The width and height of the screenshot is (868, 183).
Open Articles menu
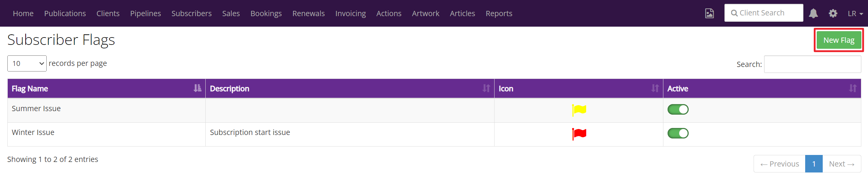point(463,13)
